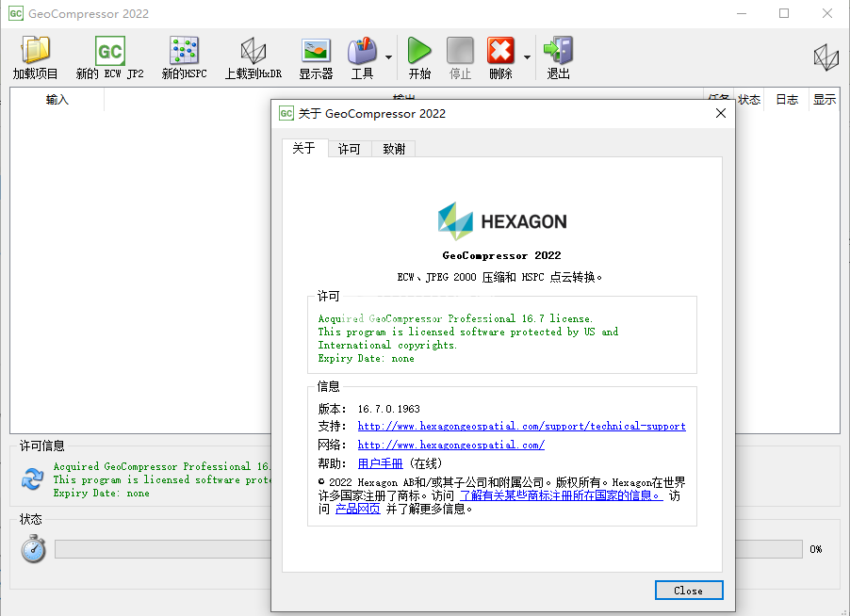Screen dimensions: 850x616
Task: Open the 产品网页 link
Action: pos(358,509)
